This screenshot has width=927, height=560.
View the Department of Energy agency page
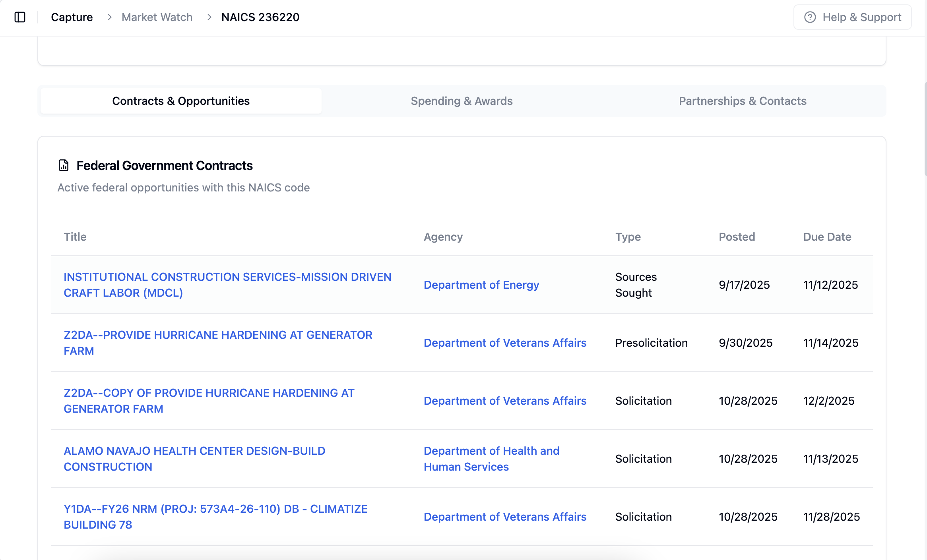(x=481, y=285)
